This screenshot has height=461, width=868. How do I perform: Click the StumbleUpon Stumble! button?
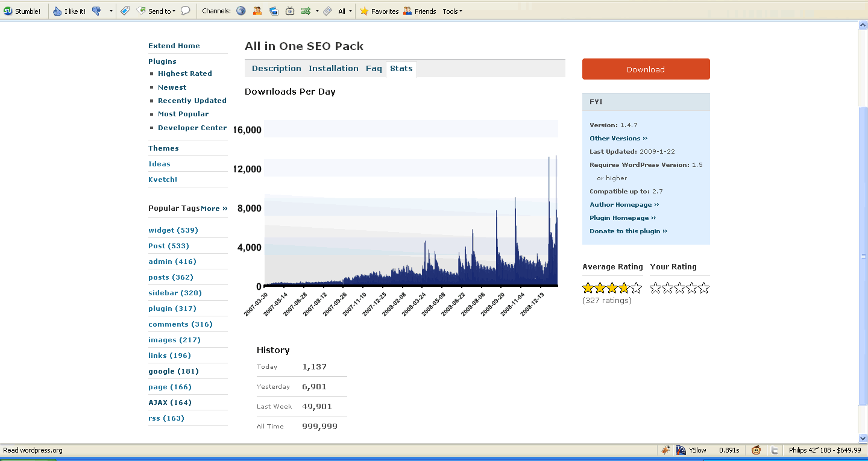click(22, 11)
